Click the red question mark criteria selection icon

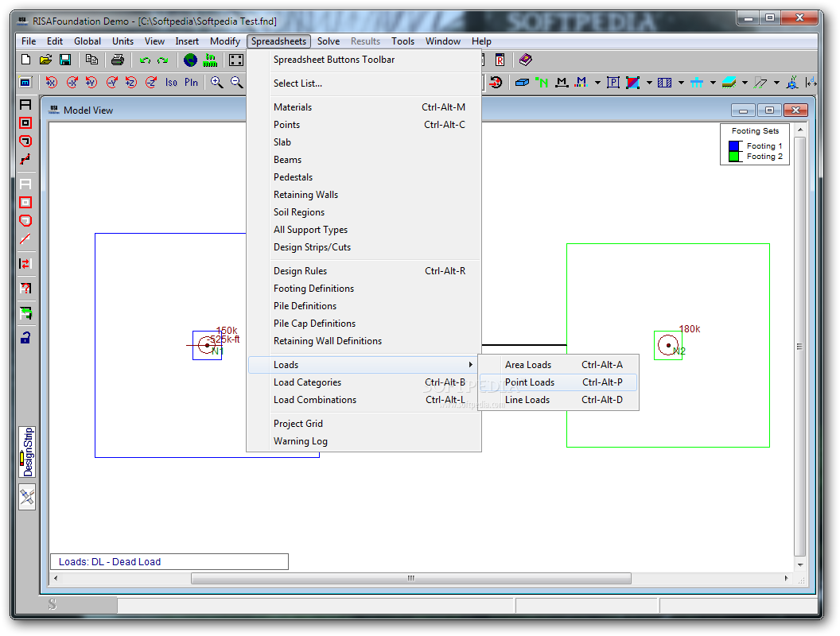pyautogui.click(x=25, y=289)
